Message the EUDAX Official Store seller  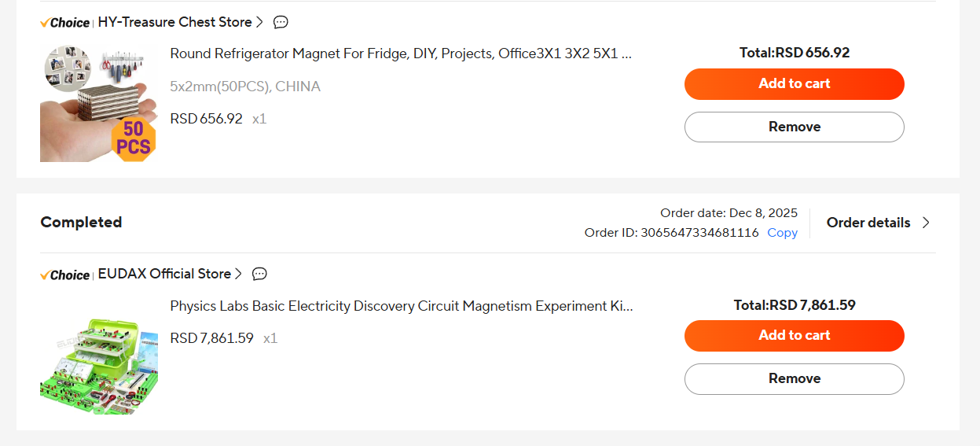(259, 274)
